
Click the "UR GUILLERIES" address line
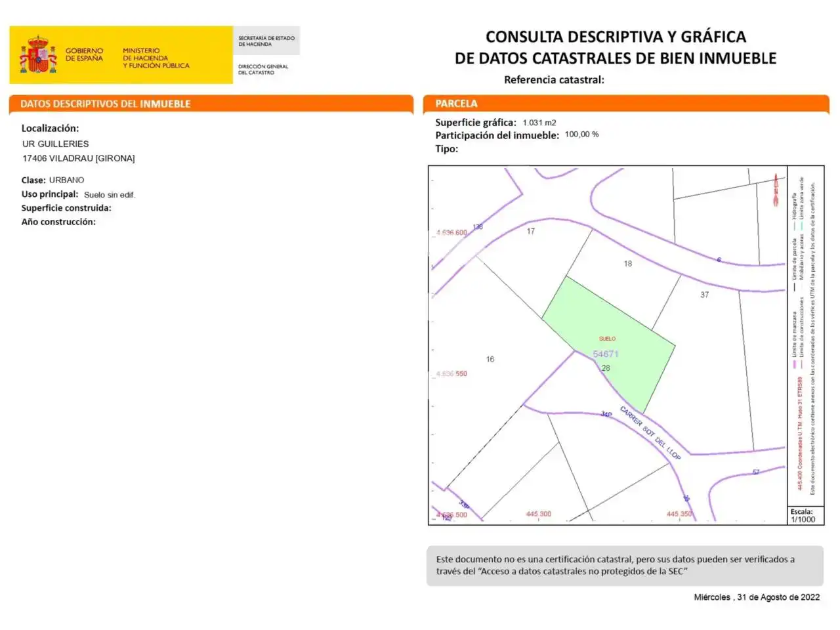56,144
